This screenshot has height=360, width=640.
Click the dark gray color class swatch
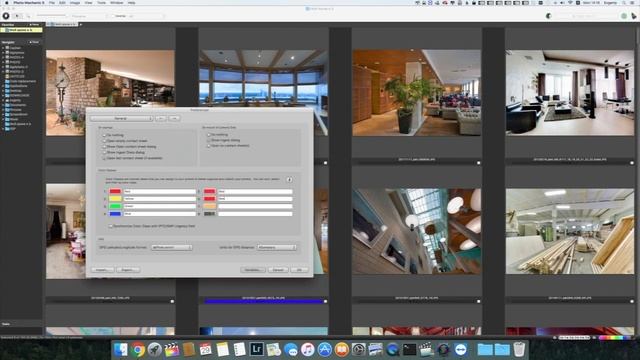209,213
